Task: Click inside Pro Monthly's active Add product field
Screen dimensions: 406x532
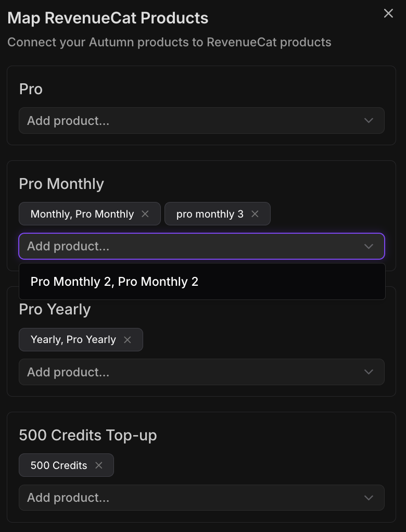Action: coord(156,246)
